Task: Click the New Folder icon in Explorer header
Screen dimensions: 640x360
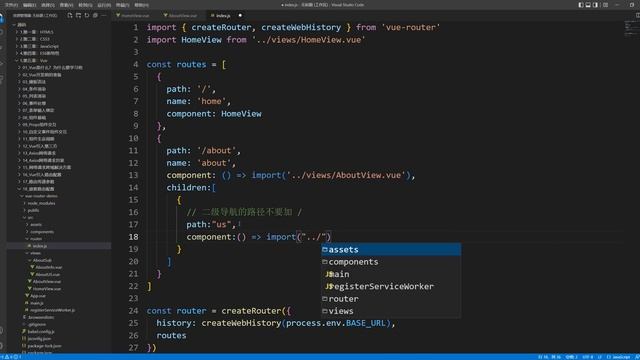Action: [78, 16]
